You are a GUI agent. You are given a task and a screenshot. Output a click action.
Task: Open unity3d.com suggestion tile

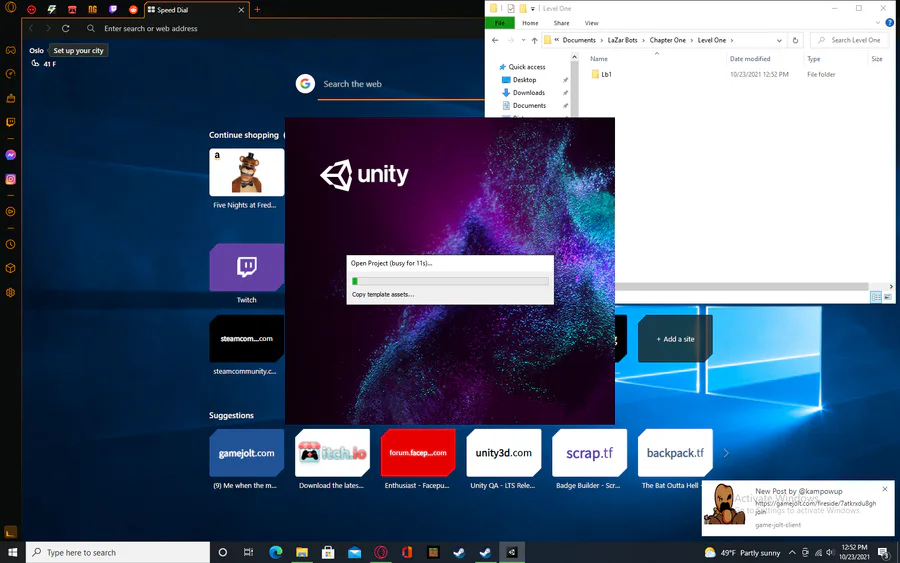pos(503,453)
